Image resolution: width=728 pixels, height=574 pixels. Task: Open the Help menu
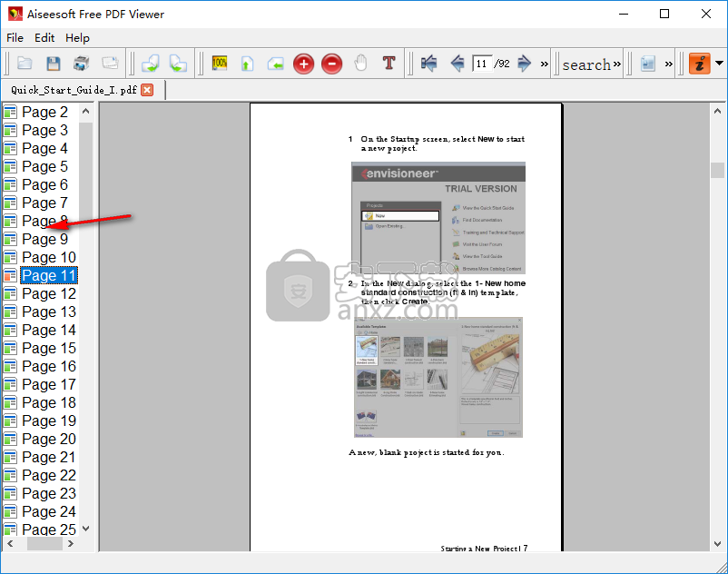[x=77, y=37]
